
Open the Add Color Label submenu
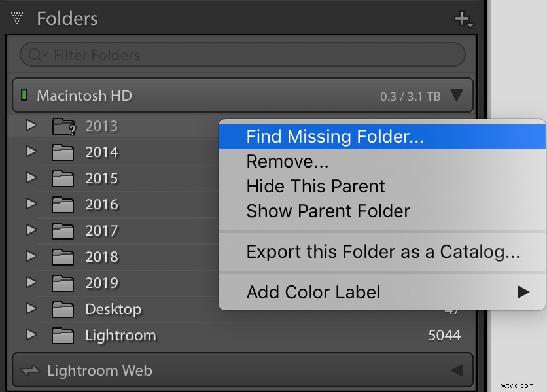point(382,292)
